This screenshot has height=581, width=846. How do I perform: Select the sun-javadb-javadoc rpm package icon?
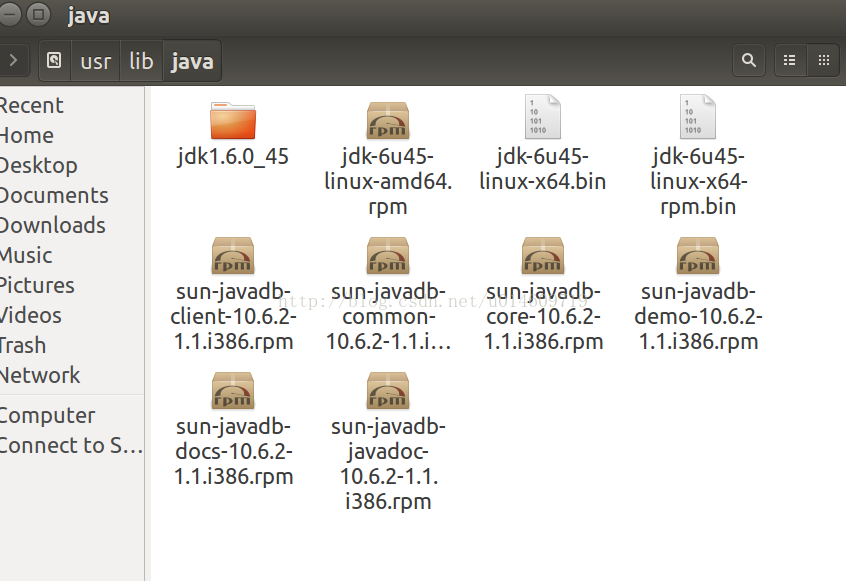[x=388, y=391]
